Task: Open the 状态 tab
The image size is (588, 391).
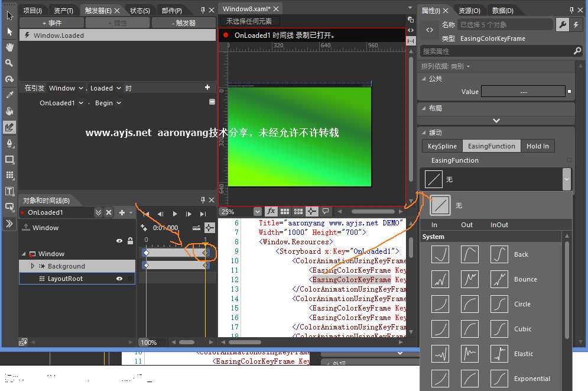Action: click(x=140, y=11)
